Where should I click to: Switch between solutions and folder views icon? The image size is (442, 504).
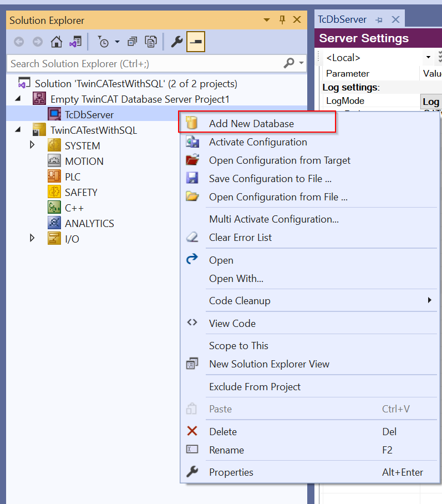pos(75,42)
